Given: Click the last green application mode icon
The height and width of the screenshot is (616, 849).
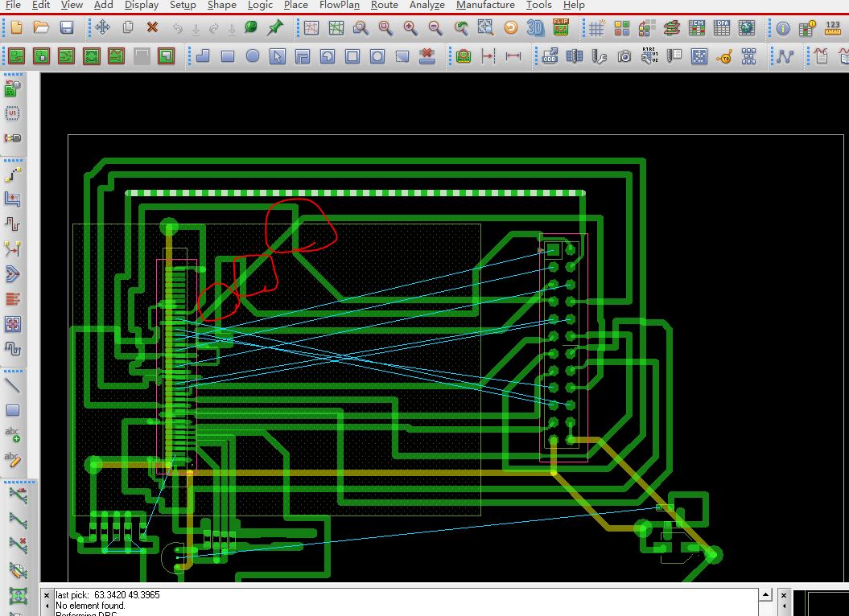Looking at the screenshot, I should [x=167, y=55].
